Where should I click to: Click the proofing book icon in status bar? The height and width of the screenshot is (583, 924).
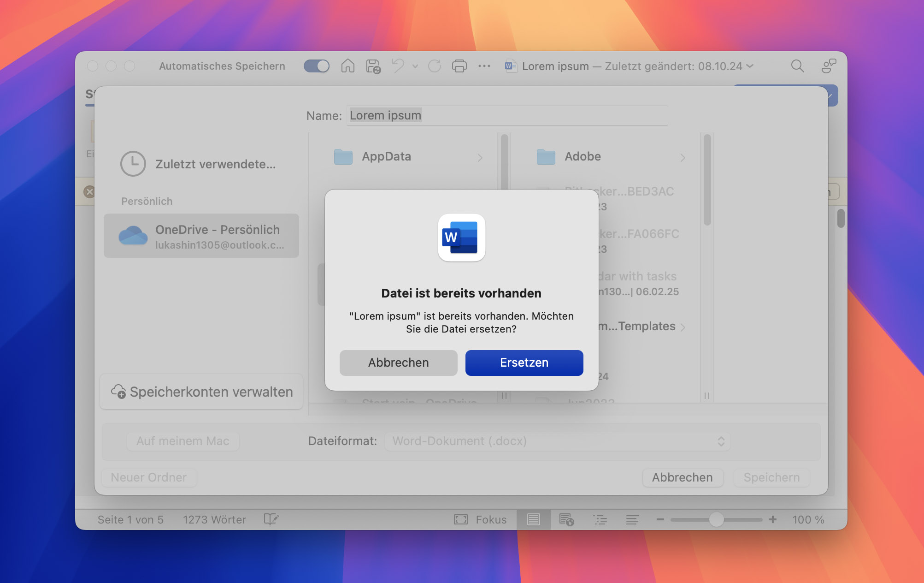point(271,519)
